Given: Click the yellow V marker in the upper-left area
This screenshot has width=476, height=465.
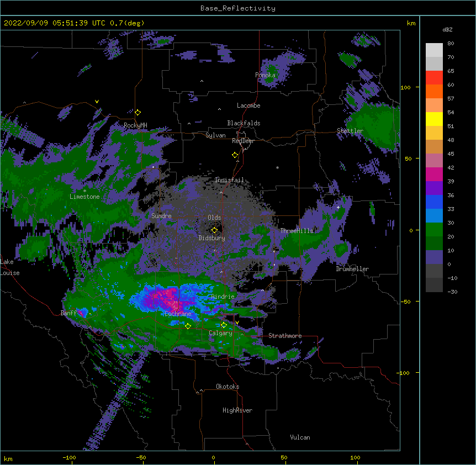Looking at the screenshot, I should click(97, 102).
